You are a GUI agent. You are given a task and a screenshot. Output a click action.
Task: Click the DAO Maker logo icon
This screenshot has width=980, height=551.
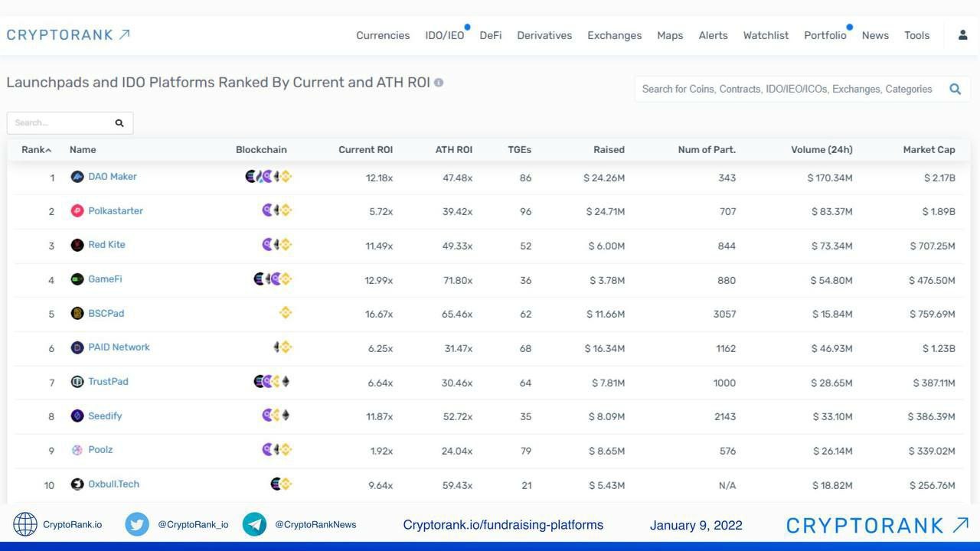(77, 177)
